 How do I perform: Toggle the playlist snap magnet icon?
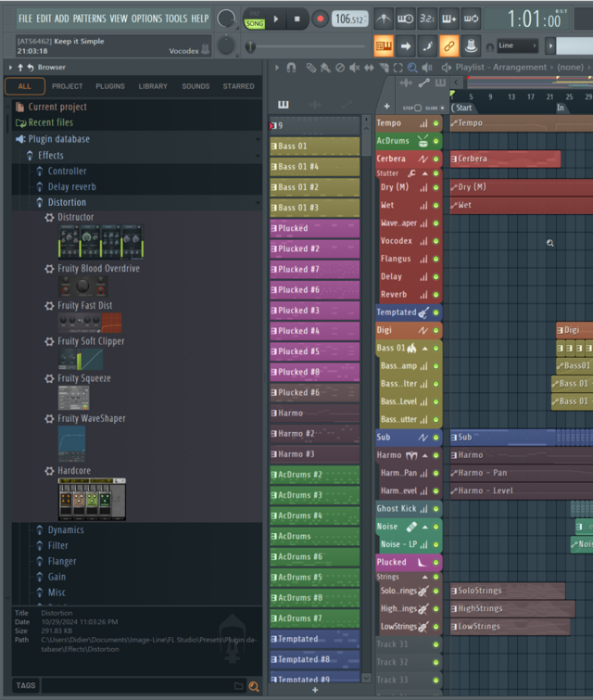click(x=291, y=68)
